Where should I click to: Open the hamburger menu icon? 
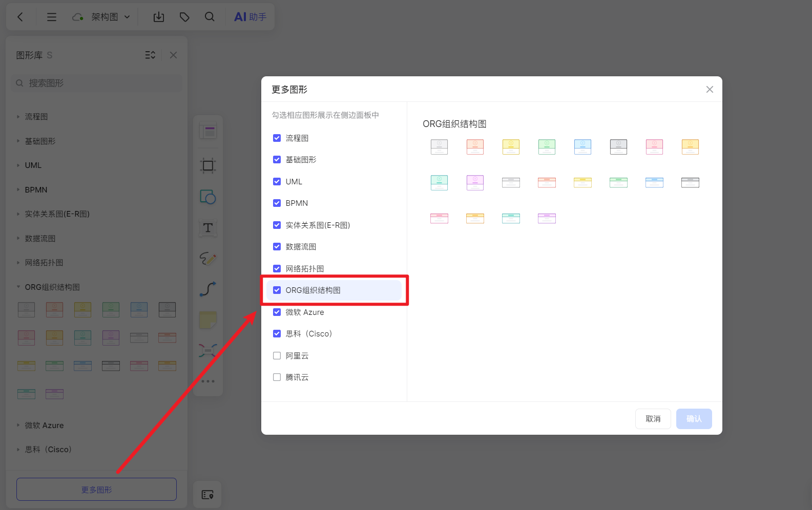pos(52,17)
